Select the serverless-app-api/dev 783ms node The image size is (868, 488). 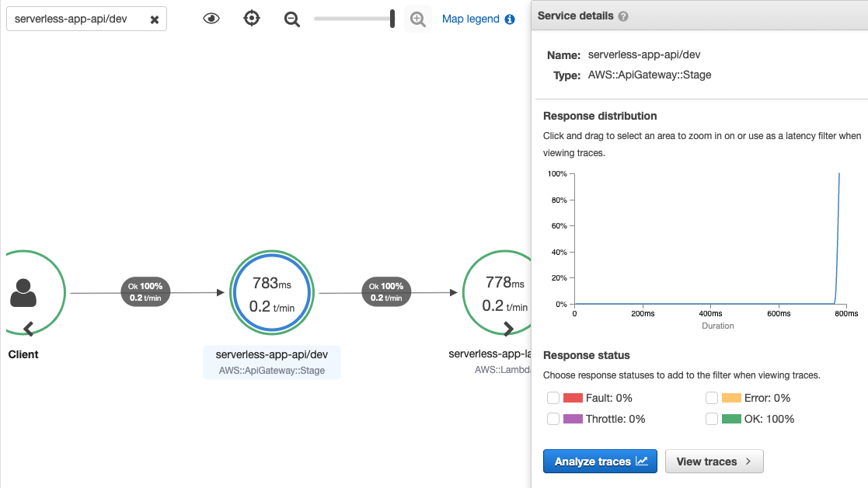[x=272, y=293]
